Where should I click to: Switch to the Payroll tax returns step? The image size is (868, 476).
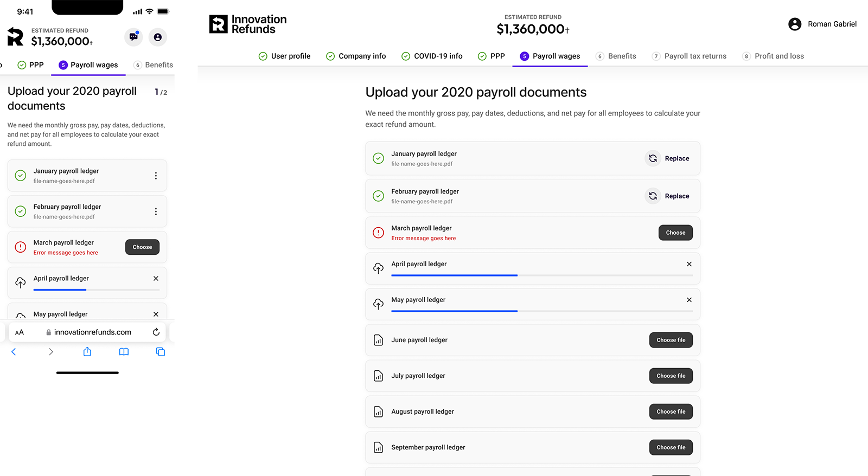pyautogui.click(x=689, y=56)
